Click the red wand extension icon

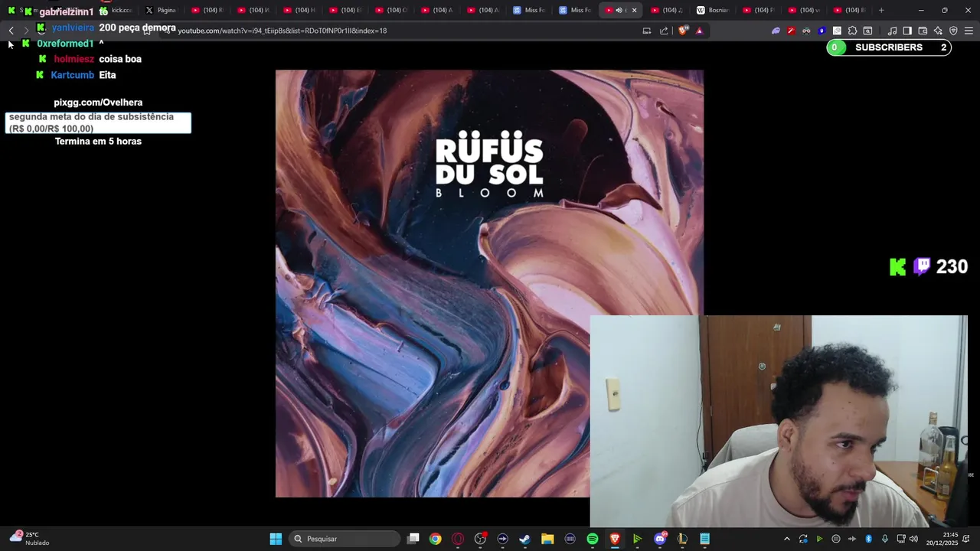tap(791, 31)
